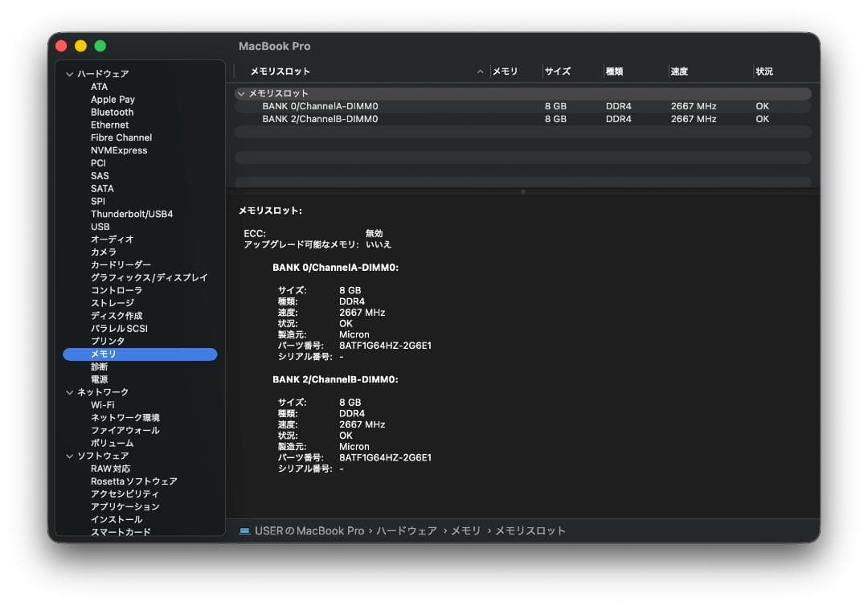Sort by the メモリスロット column header
Image resolution: width=868 pixels, height=606 pixels.
click(x=280, y=72)
